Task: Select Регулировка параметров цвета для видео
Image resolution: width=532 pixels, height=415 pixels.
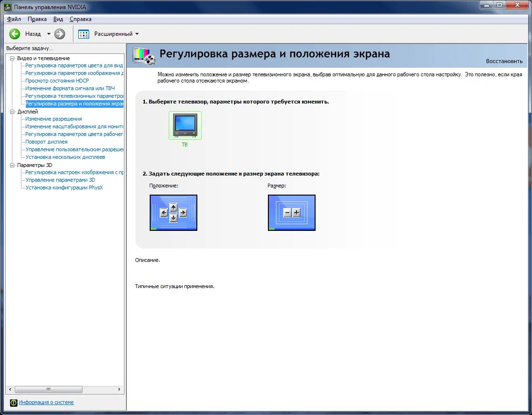Action: click(74, 65)
